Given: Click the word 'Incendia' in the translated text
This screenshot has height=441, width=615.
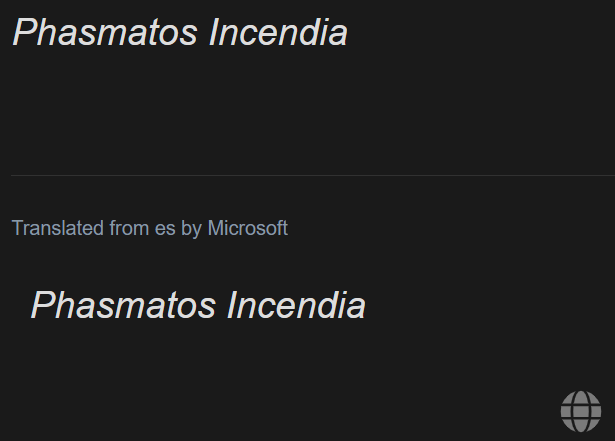Looking at the screenshot, I should point(296,306).
